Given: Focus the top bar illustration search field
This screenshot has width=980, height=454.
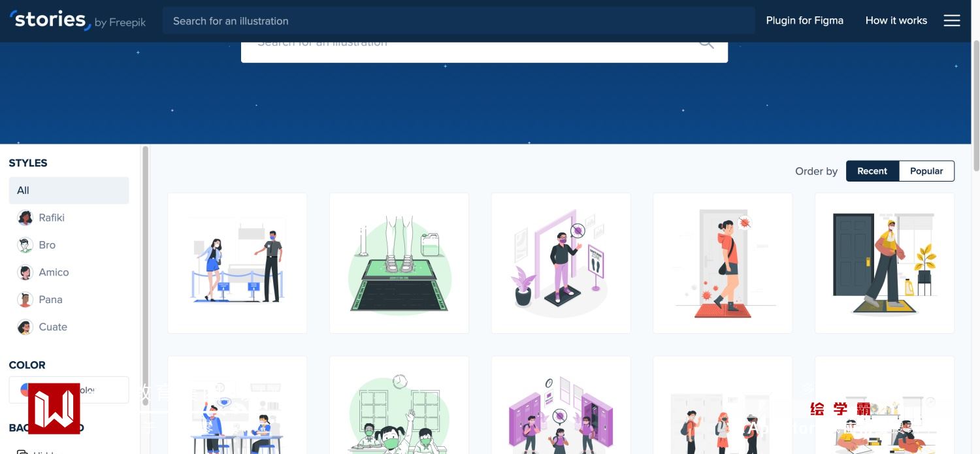Looking at the screenshot, I should (459, 21).
